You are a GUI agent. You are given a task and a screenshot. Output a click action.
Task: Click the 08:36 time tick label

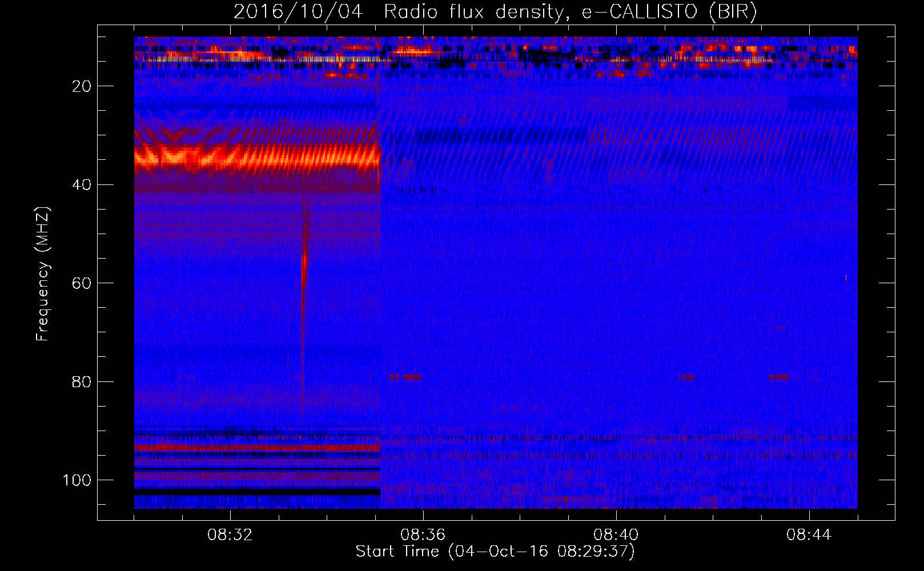[x=423, y=535]
